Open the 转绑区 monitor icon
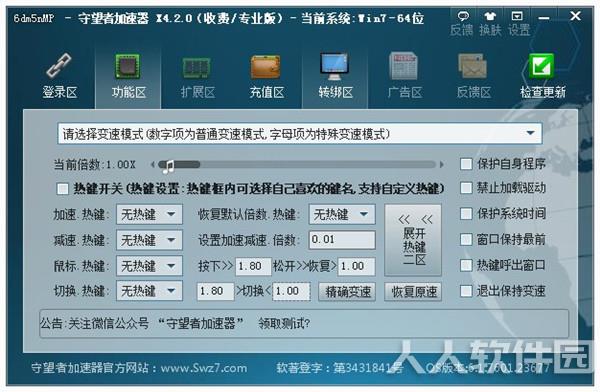This screenshot has height=392, width=600. coord(334,66)
